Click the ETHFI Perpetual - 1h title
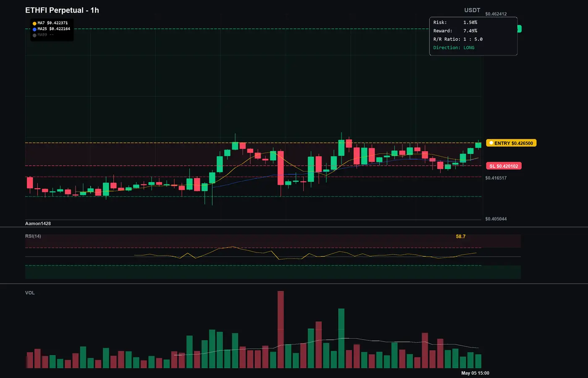588x378 pixels. (x=62, y=10)
